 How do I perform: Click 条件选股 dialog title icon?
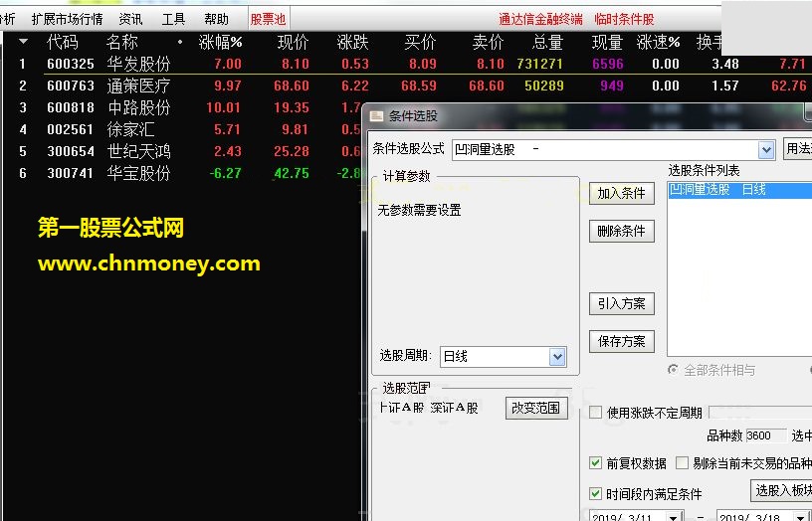(376, 116)
